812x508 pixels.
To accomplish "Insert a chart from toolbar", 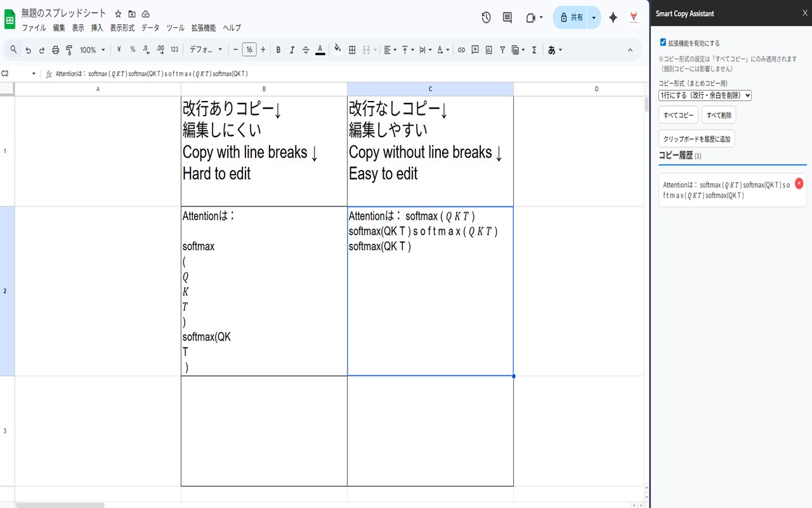I will [x=489, y=50].
